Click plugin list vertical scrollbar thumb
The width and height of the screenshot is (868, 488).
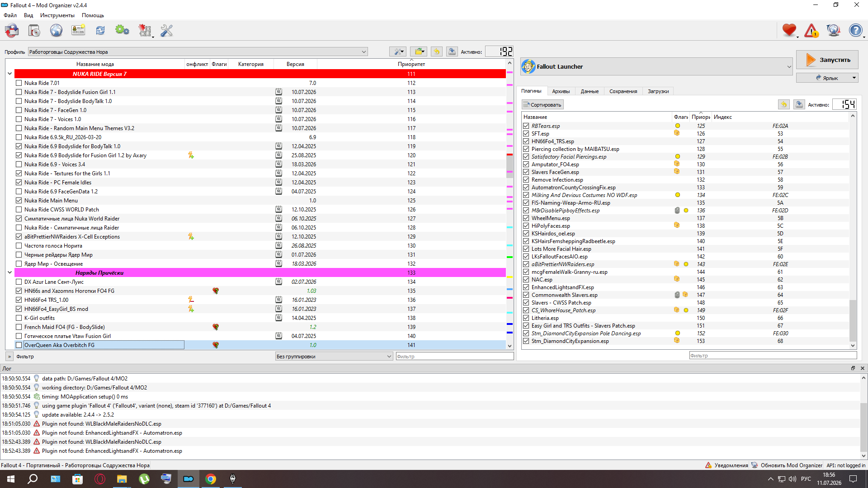pos(853,320)
